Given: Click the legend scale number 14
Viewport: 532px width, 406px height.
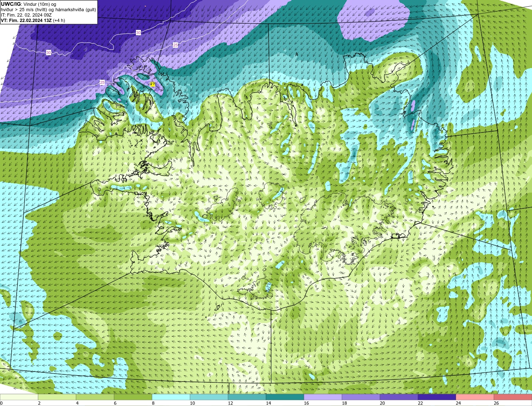Looking at the screenshot, I should point(268,403).
